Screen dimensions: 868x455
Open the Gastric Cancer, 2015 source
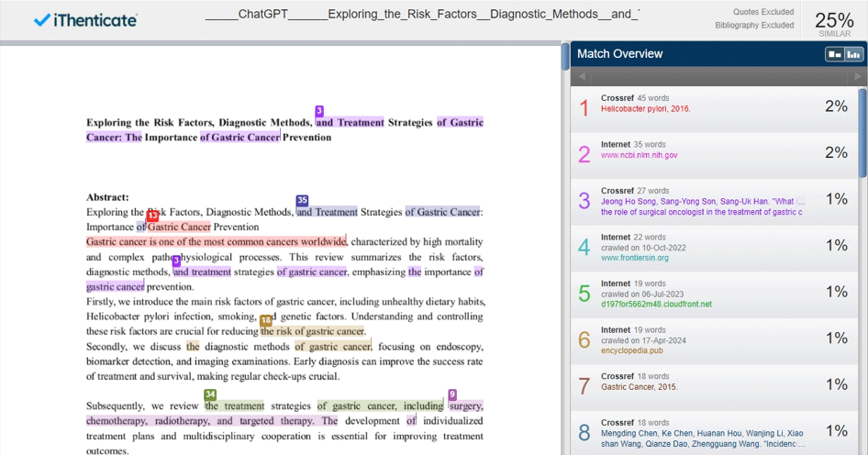640,387
